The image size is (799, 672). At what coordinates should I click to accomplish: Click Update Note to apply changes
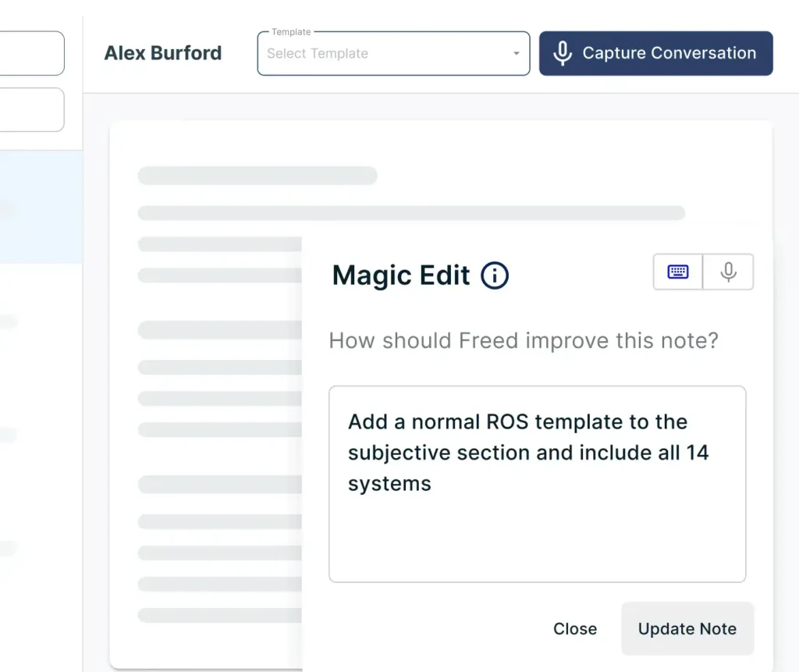point(687,628)
